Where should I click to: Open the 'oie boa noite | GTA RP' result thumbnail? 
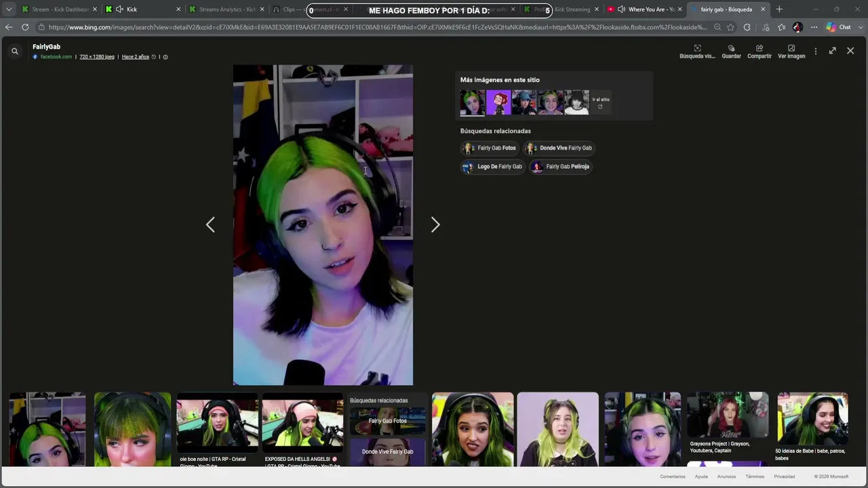(217, 422)
